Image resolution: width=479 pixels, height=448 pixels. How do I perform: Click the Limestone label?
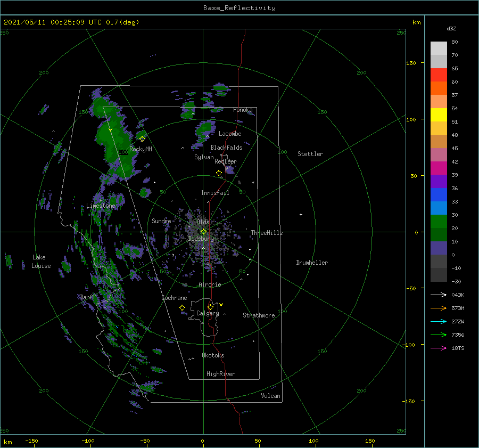coord(101,206)
